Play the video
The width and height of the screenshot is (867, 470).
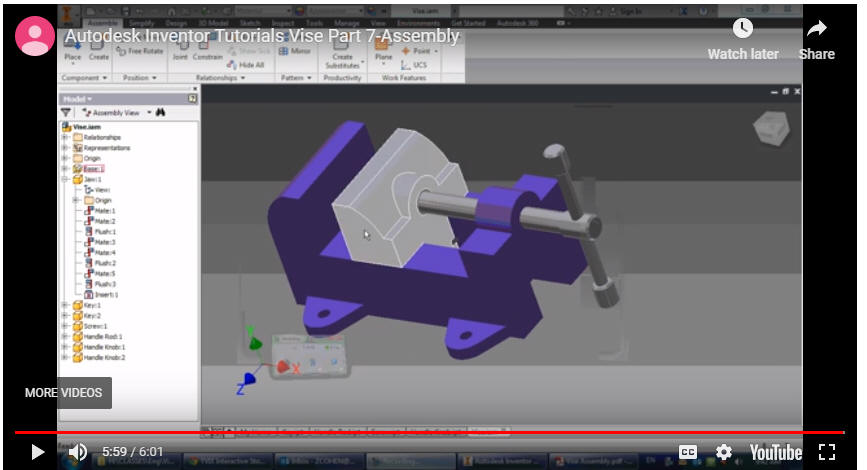[37, 452]
